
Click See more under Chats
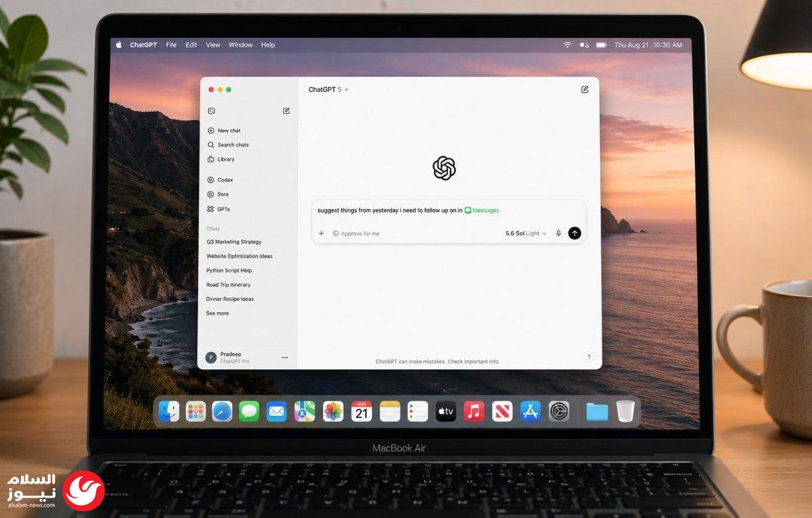217,314
